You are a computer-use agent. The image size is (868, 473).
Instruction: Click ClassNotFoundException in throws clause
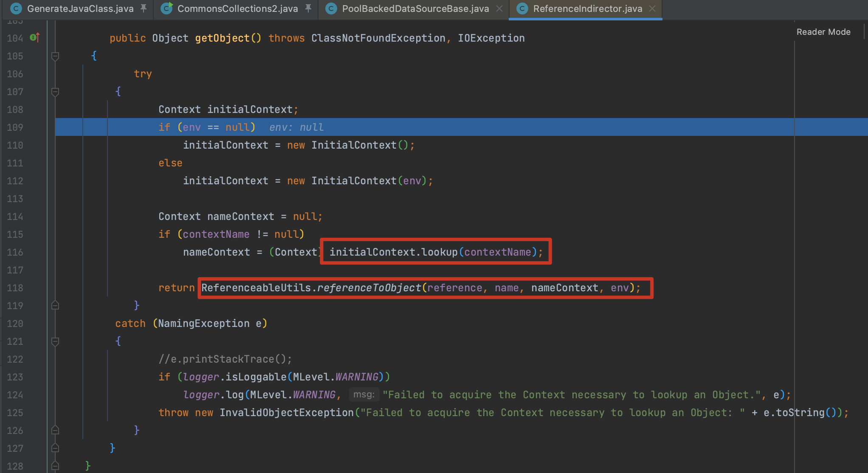point(378,38)
